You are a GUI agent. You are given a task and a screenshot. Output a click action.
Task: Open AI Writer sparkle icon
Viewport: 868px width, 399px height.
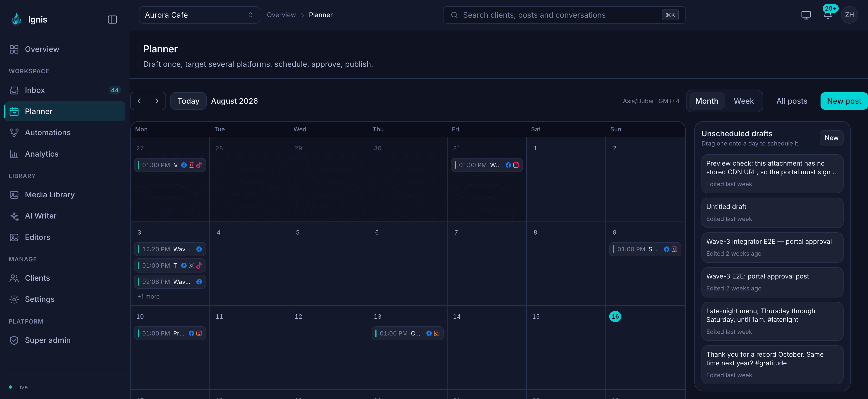click(14, 216)
